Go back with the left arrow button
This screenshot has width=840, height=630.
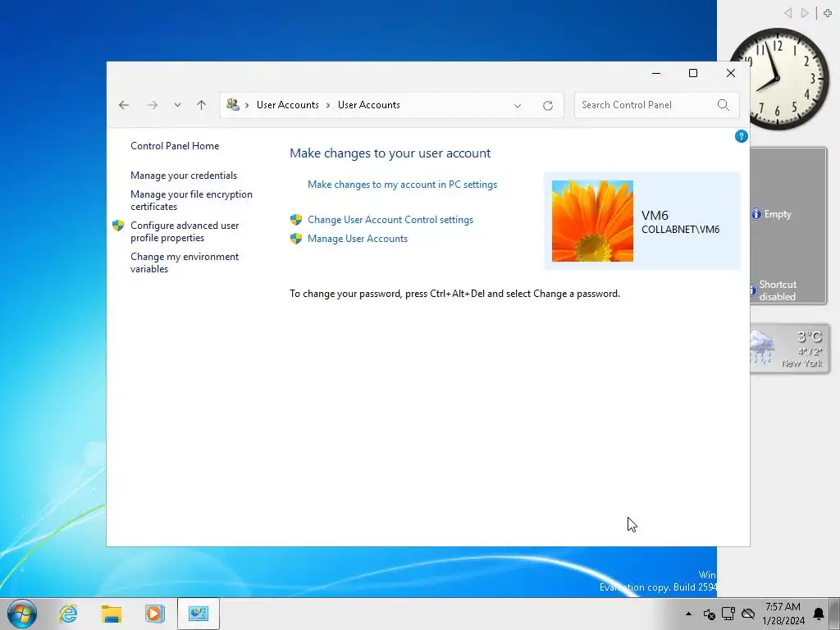[124, 105]
